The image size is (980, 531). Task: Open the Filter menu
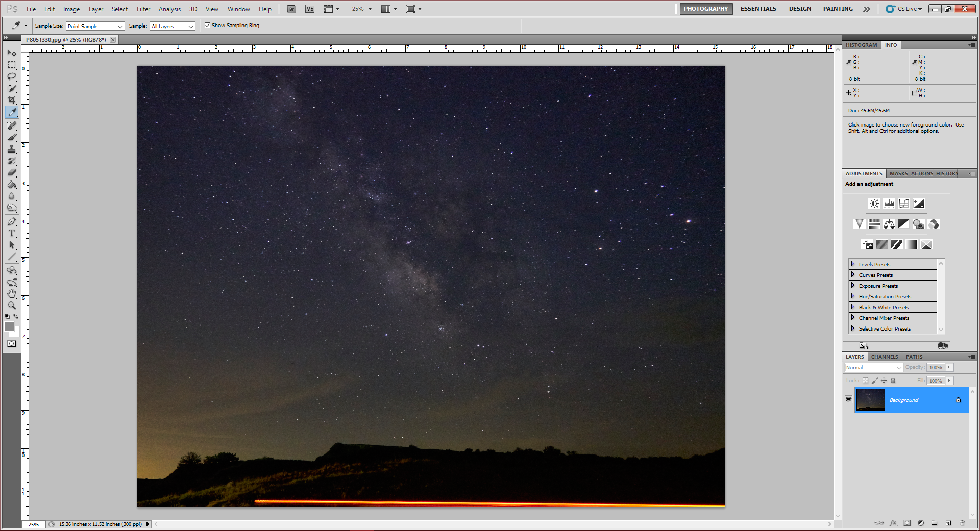point(143,9)
